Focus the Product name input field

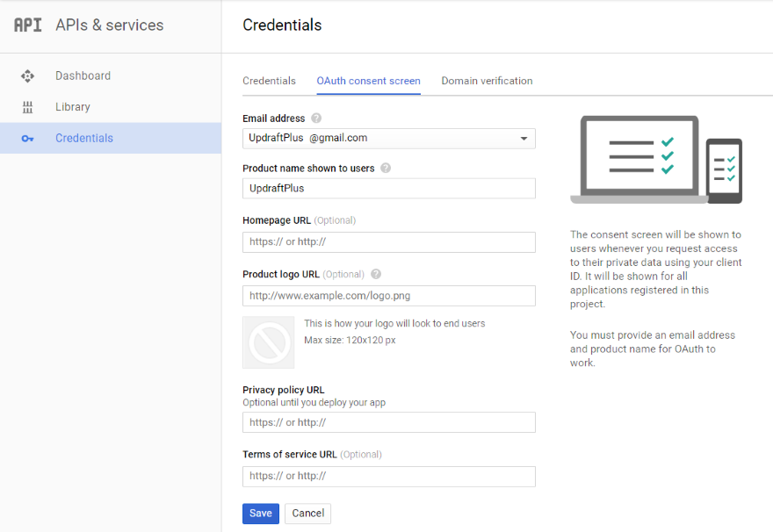point(388,189)
